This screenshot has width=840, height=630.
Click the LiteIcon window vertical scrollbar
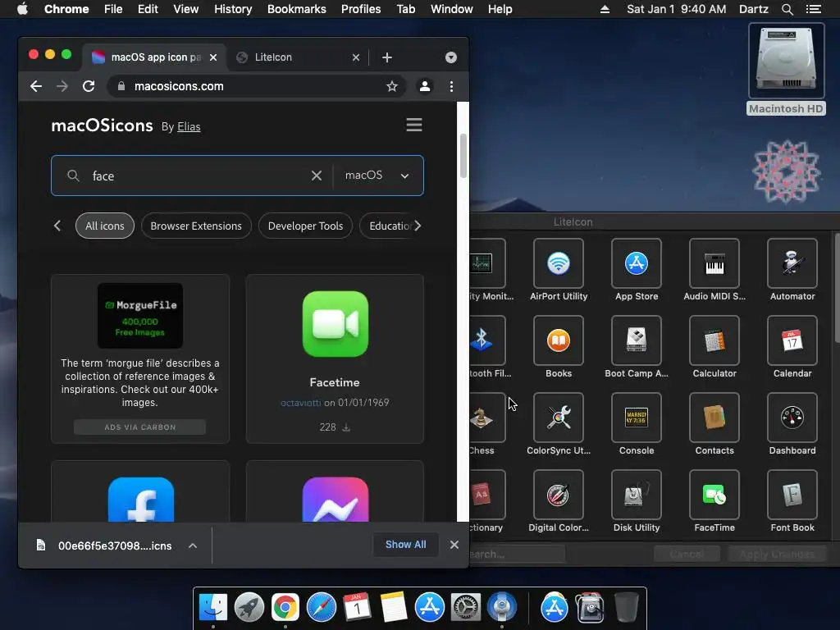pyautogui.click(x=837, y=287)
